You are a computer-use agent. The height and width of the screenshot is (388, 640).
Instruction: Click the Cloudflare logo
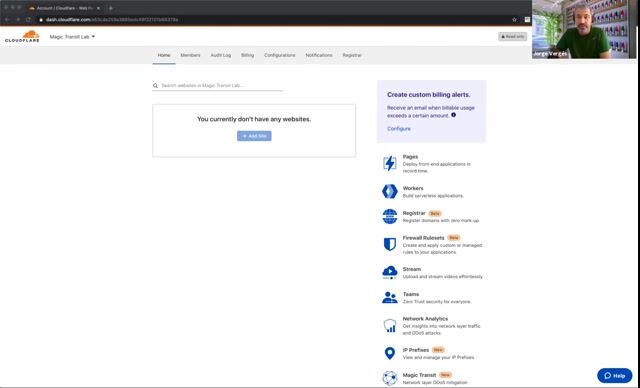(22, 36)
